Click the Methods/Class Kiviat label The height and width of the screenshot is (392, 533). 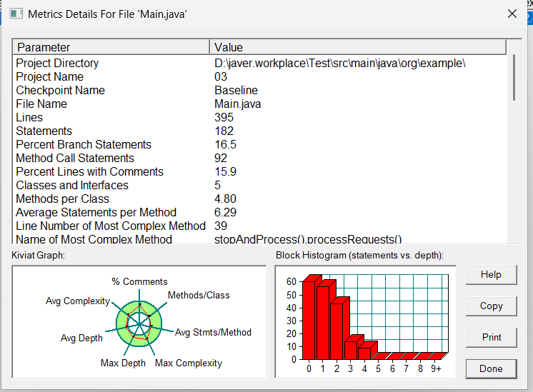coord(199,295)
